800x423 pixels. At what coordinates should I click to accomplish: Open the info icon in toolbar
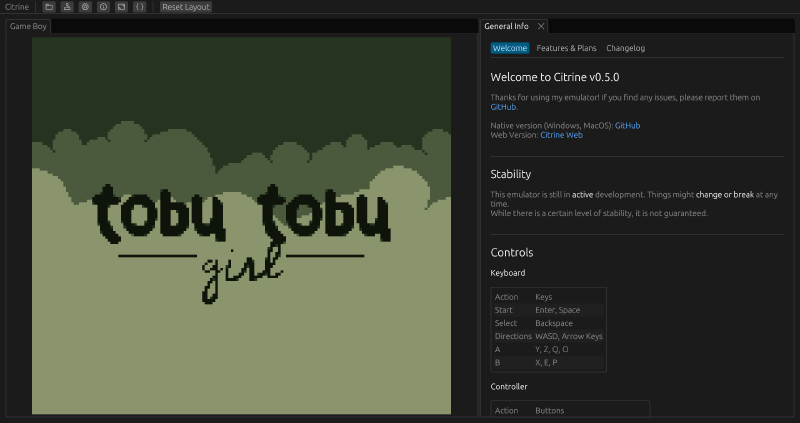[x=104, y=7]
